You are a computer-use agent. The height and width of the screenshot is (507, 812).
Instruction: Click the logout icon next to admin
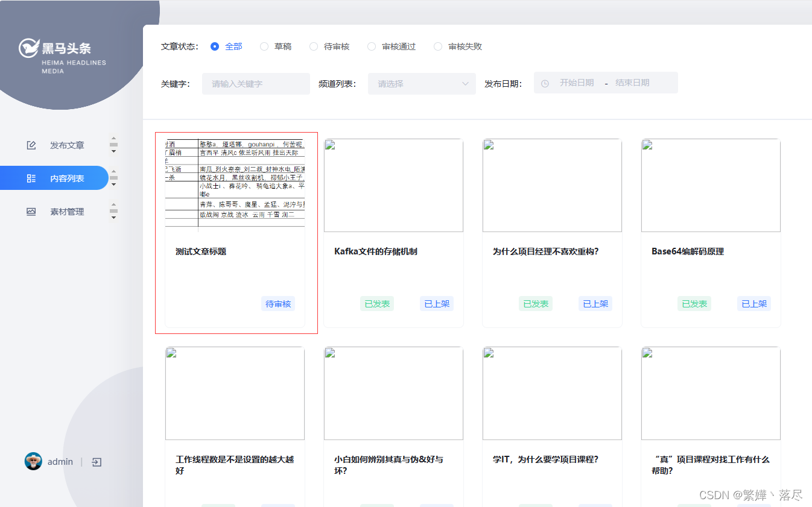(97, 462)
